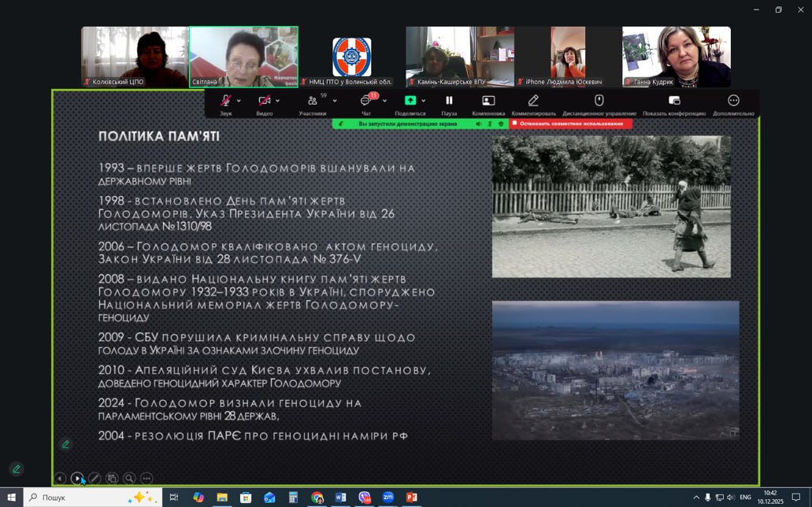Turn on camera with the Видео button

point(264,102)
